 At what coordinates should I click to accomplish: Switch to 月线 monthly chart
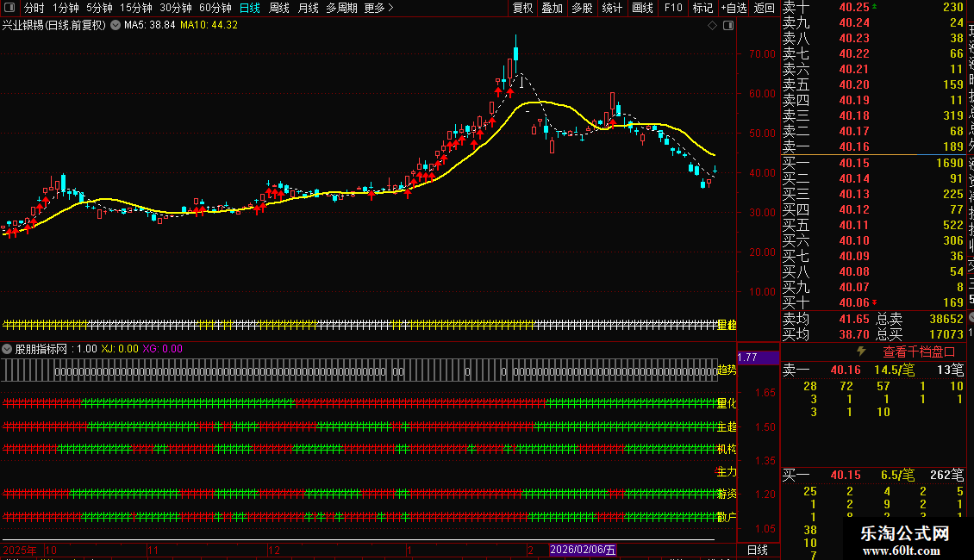308,8
